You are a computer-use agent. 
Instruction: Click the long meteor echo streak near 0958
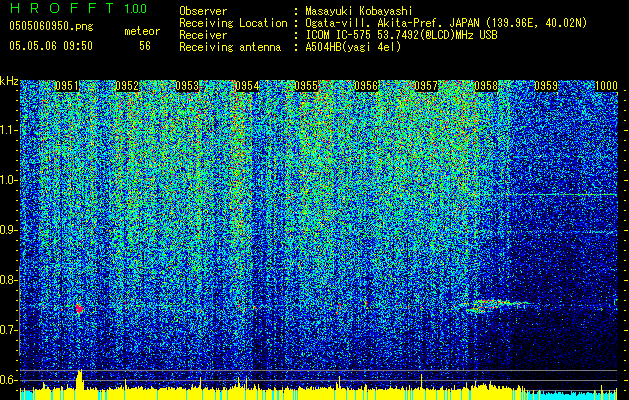point(497,305)
